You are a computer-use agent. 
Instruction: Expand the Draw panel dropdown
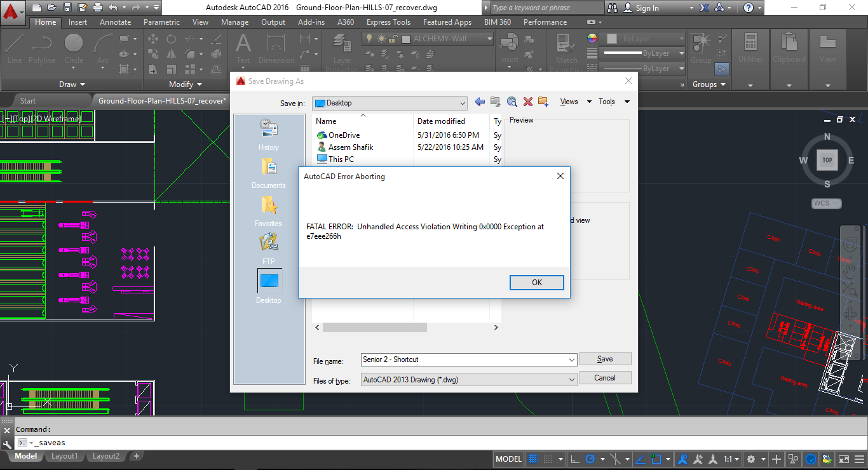72,84
